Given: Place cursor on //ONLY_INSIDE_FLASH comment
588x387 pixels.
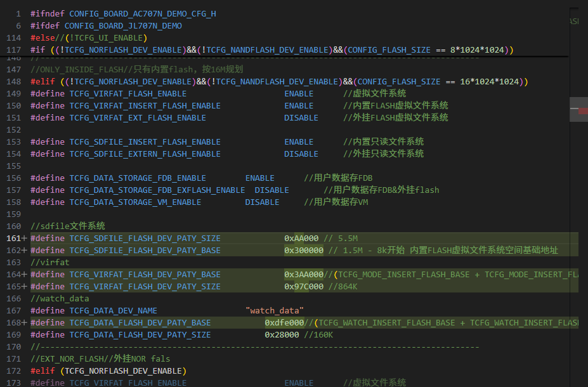Looking at the screenshot, I should point(136,70).
